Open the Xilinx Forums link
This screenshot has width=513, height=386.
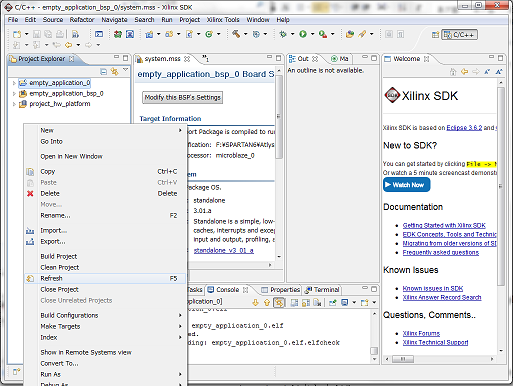[x=421, y=333]
